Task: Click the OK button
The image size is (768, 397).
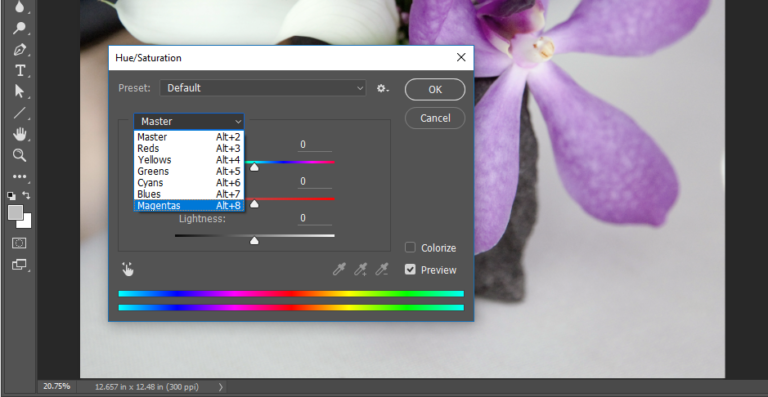Action: [x=435, y=90]
